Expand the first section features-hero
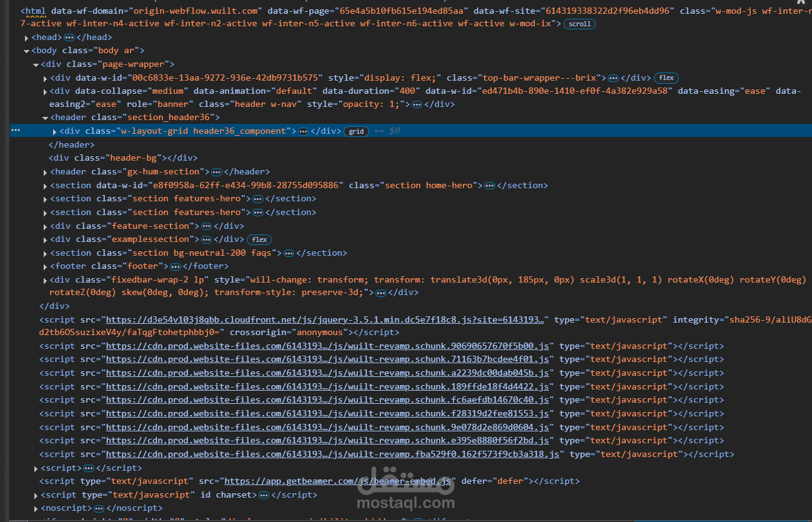The width and height of the screenshot is (812, 522). coord(46,199)
